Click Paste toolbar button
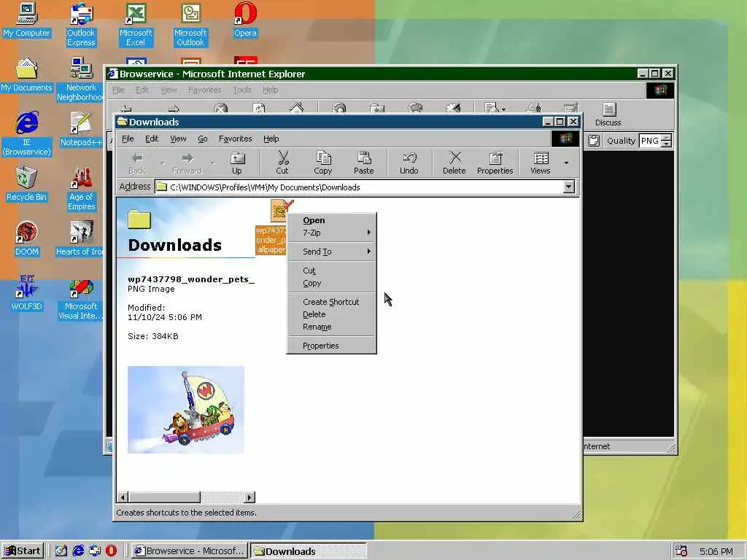Screen dimensions: 747x560 tap(363, 163)
